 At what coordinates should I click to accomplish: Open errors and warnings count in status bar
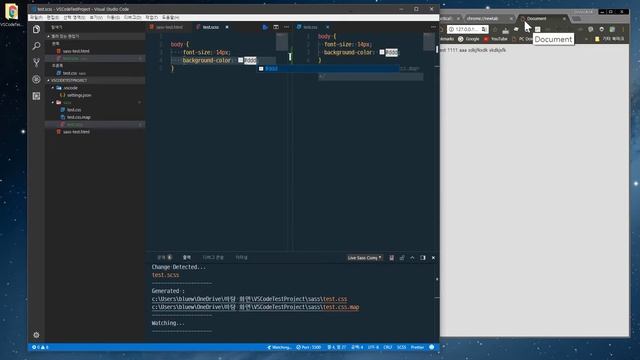tap(40, 347)
